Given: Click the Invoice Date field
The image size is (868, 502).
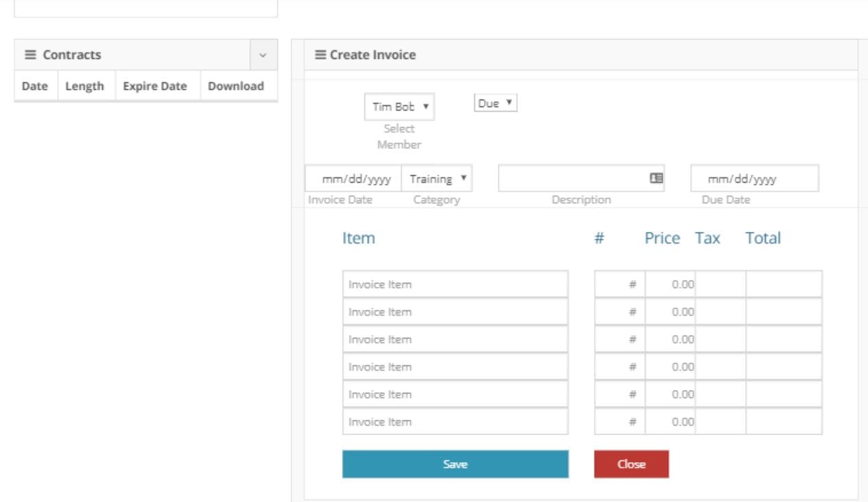Looking at the screenshot, I should pos(353,178).
